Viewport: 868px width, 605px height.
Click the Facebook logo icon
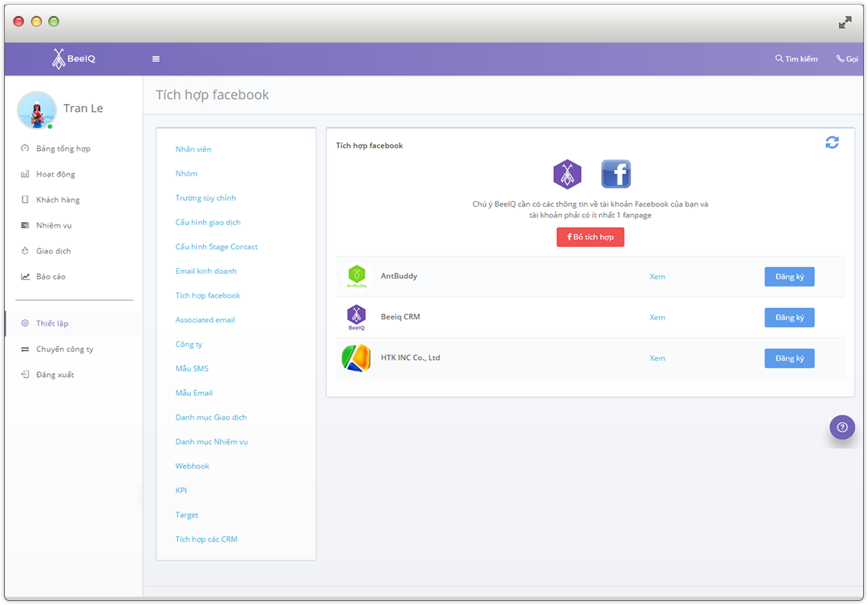(615, 174)
